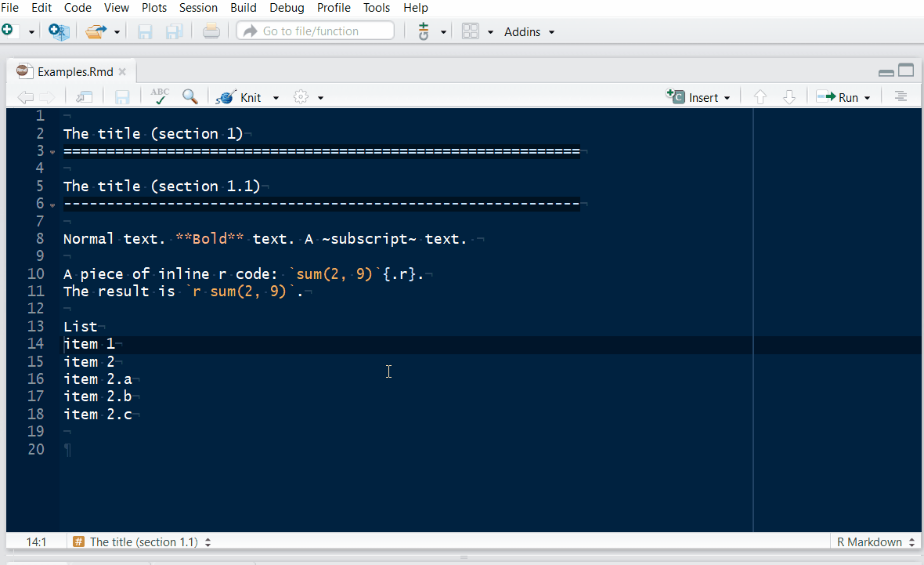Insert a new code chunk
Viewport: 924px width, 565px height.
(x=698, y=96)
